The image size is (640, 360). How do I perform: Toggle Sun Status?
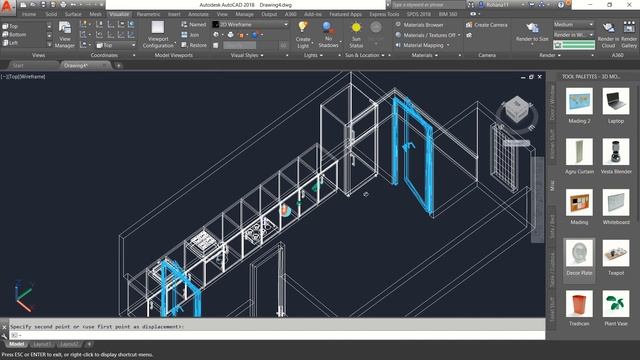pyautogui.click(x=356, y=34)
